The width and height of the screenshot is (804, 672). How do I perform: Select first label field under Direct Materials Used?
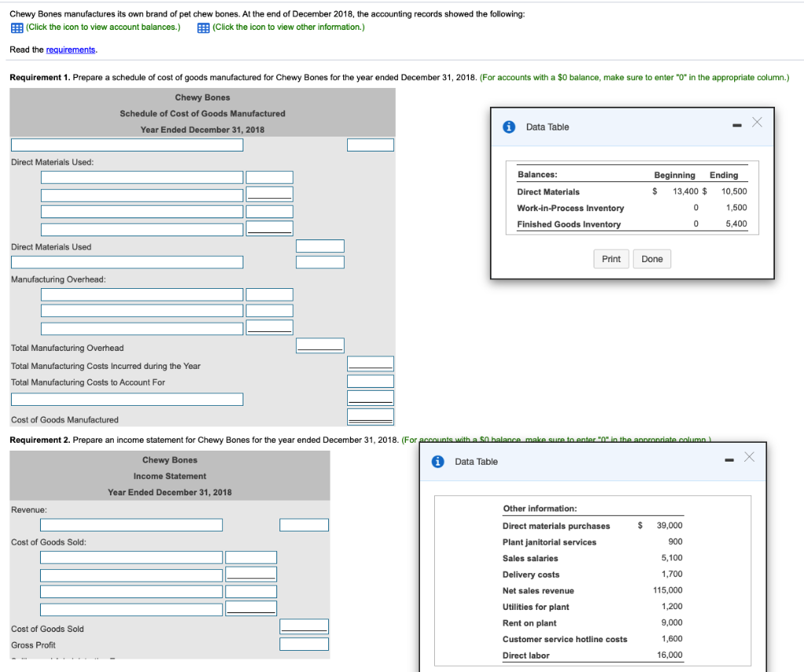click(142, 177)
